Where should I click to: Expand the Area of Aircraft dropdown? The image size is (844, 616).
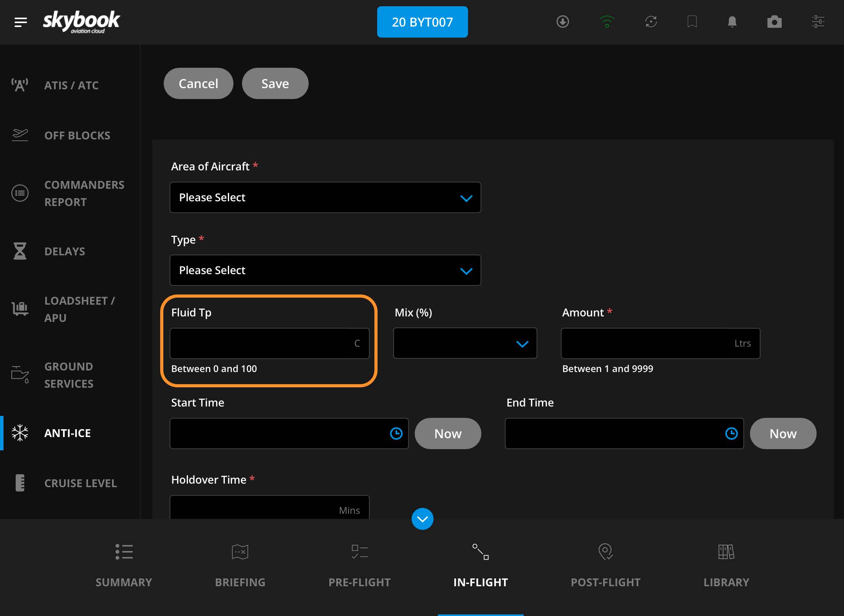click(326, 197)
